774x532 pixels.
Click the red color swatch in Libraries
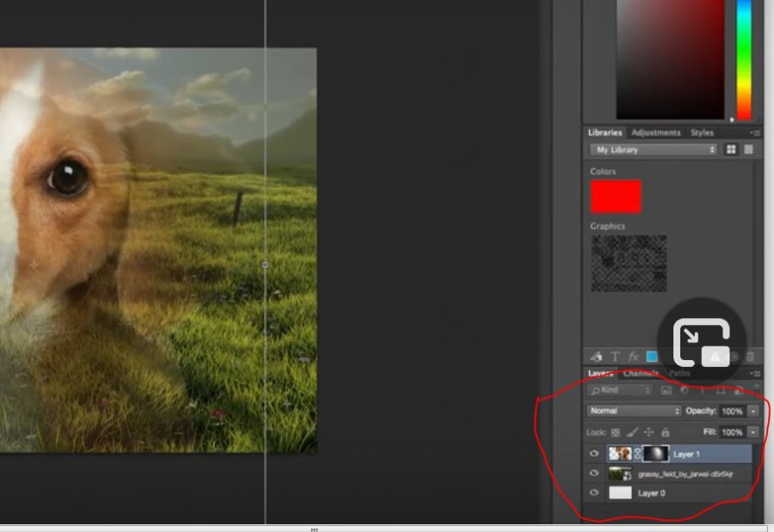pos(616,196)
